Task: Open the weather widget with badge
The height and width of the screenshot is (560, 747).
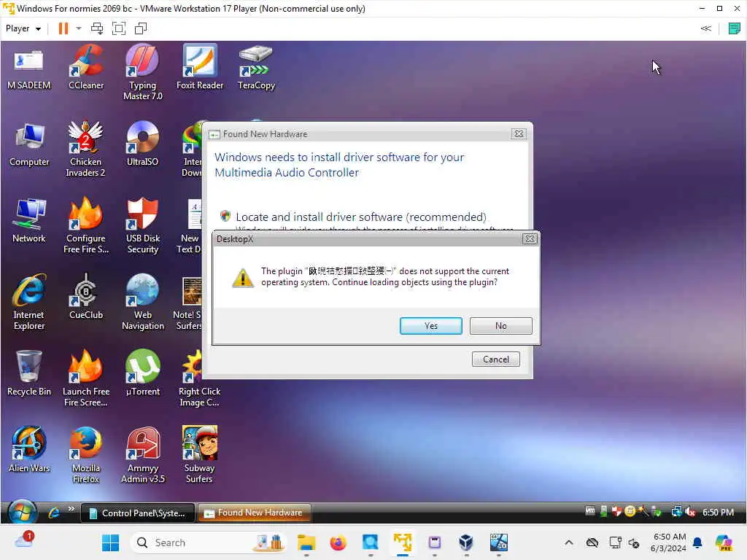Action: (x=24, y=540)
